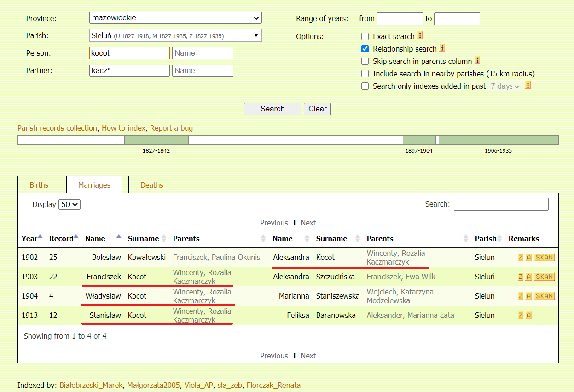Open the Report a bug link
This screenshot has height=392, width=574.
171,128
